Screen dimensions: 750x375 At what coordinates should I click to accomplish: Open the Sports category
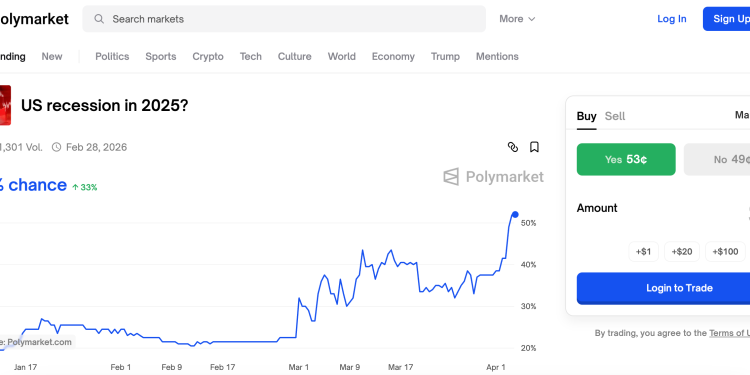161,56
